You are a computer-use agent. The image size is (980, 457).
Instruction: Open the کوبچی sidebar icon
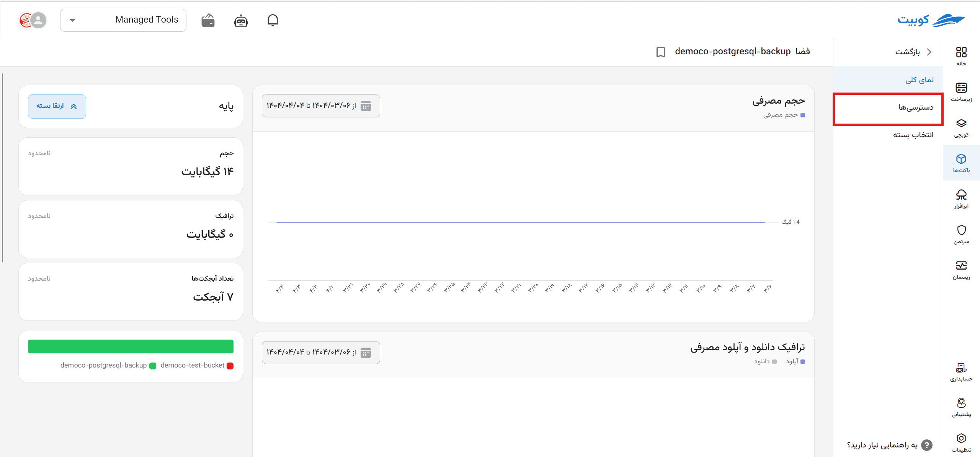coord(961,127)
